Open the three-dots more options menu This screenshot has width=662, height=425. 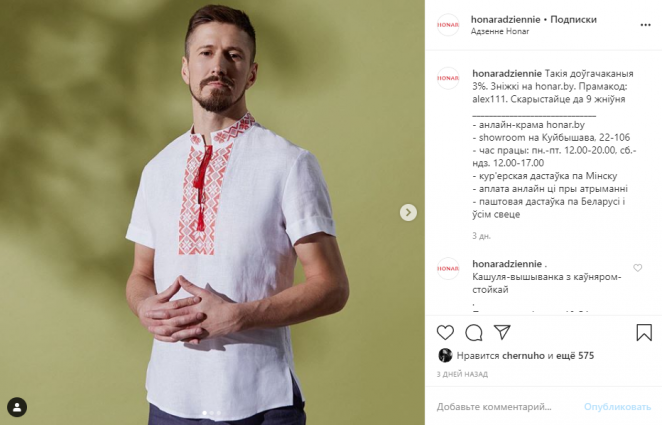pos(645,25)
